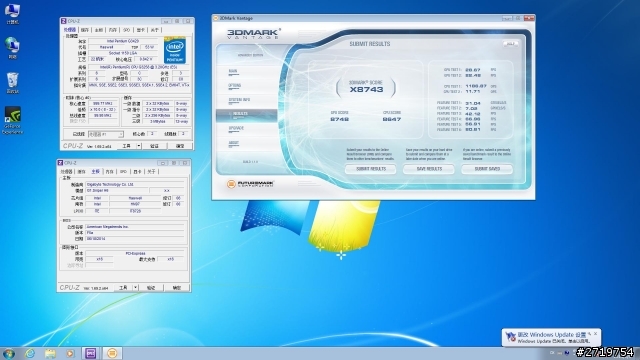Click the SAVE RESULTS button
Viewport: 640px width, 360px height.
point(429,169)
